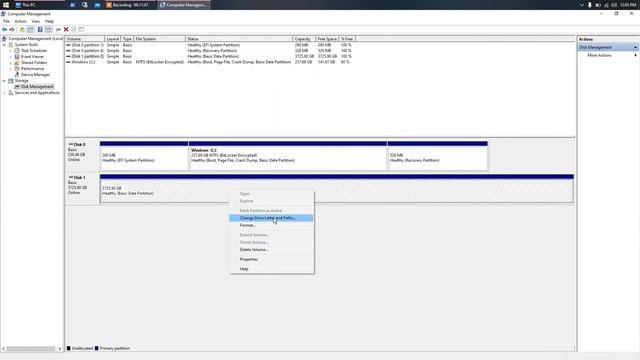This screenshot has height=360, width=640.
Task: Open the search icon on the taskbar
Action: click(x=84, y=5)
